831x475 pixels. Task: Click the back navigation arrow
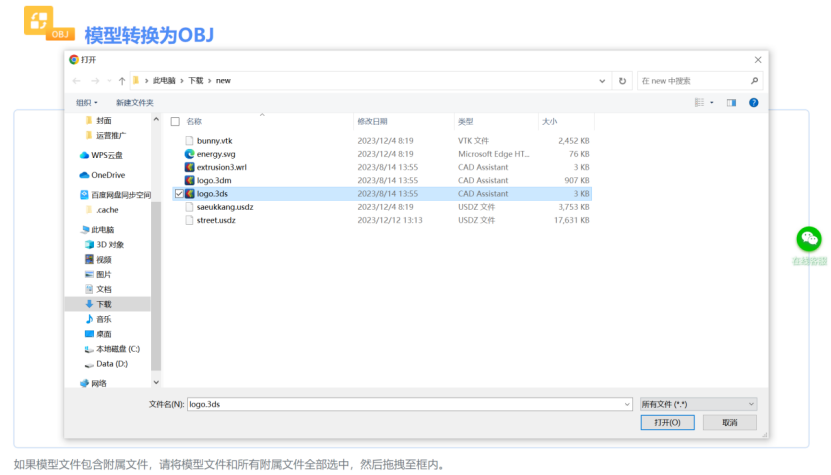(76, 81)
